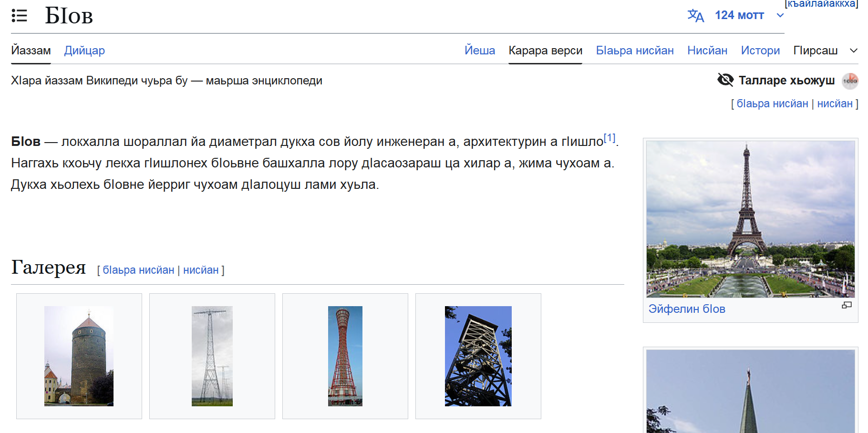868x433 pixels.
Task: Click the crossed-out eye icon
Action: pos(725,80)
